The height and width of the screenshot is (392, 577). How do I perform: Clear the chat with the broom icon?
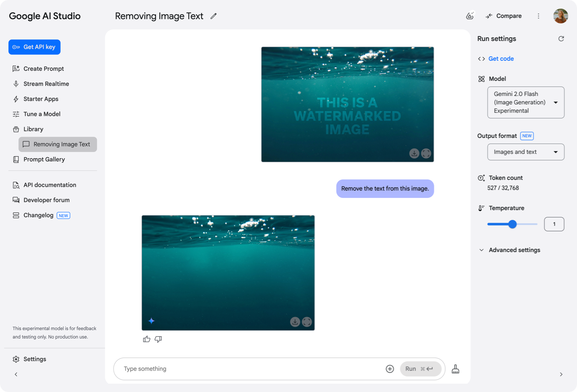(x=456, y=369)
